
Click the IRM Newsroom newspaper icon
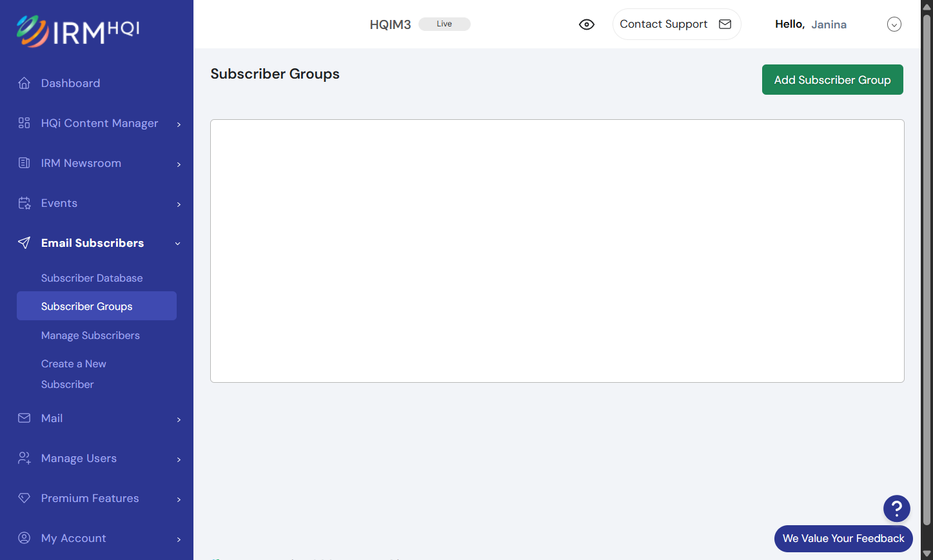25,163
